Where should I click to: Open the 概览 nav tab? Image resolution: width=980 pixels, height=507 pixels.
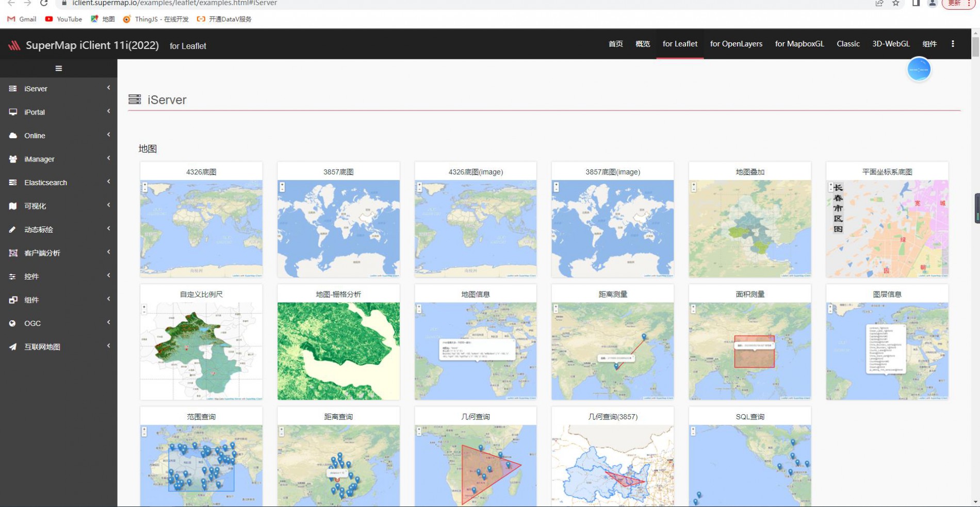643,44
